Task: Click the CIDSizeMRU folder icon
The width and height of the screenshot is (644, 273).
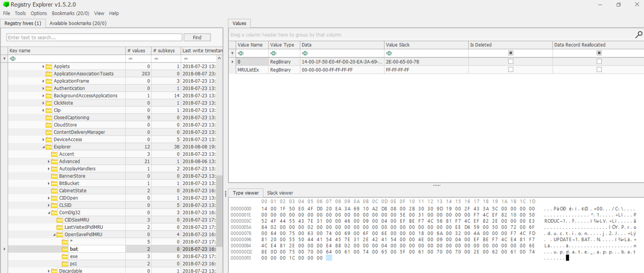Action: pyautogui.click(x=60, y=220)
